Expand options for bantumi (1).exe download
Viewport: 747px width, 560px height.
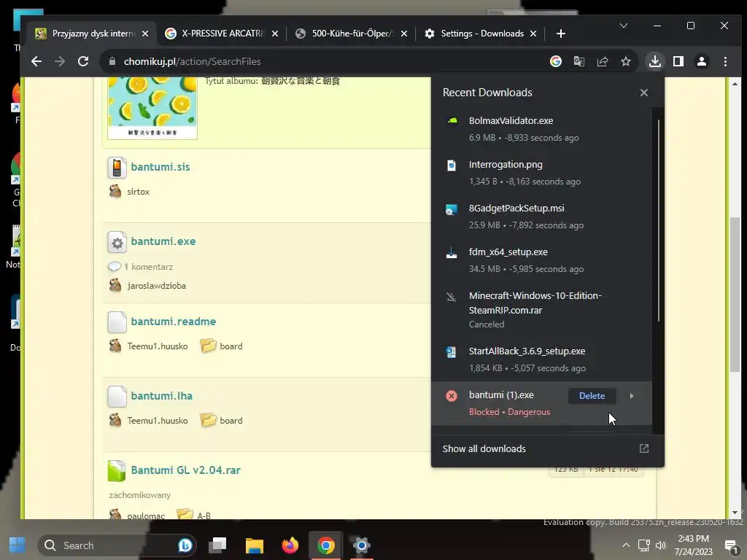coord(632,396)
